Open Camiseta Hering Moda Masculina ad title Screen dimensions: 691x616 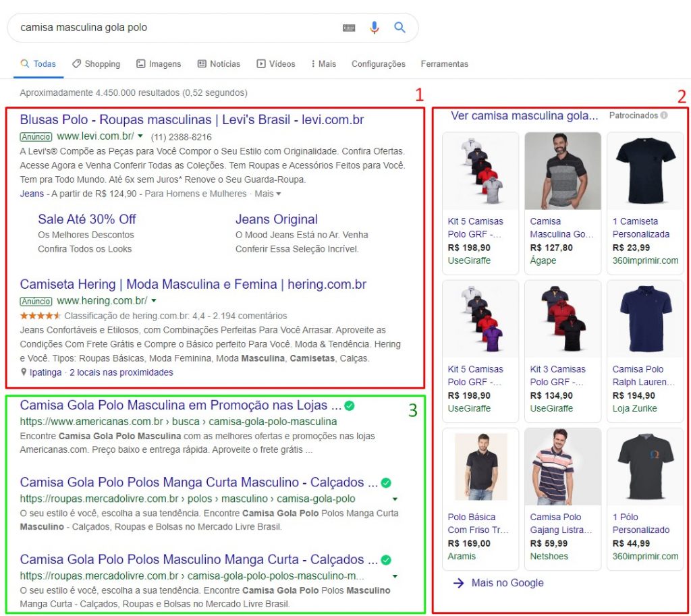[x=193, y=284]
